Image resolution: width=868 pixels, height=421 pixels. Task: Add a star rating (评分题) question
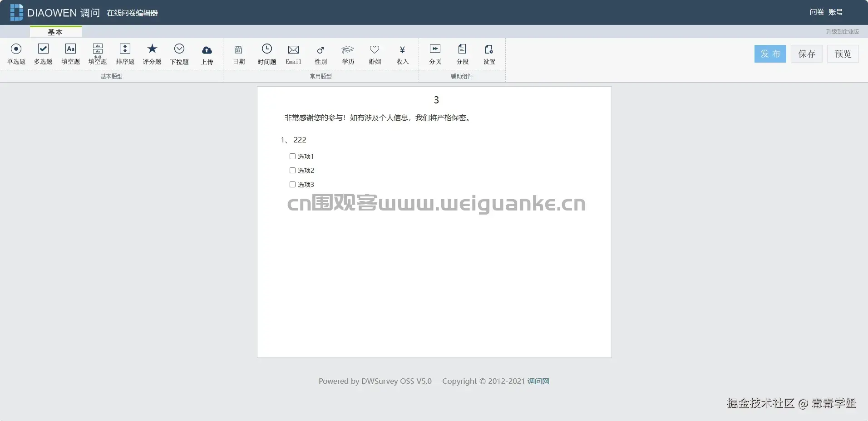(152, 54)
